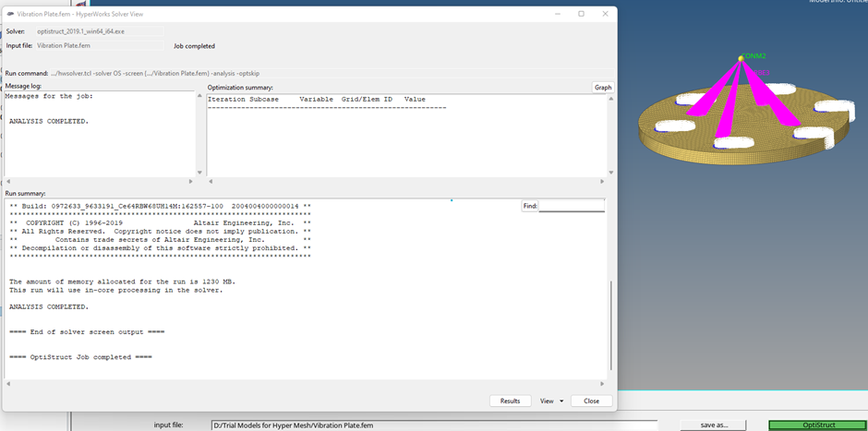Click the HyperWorks Solver View title icon

10,14
